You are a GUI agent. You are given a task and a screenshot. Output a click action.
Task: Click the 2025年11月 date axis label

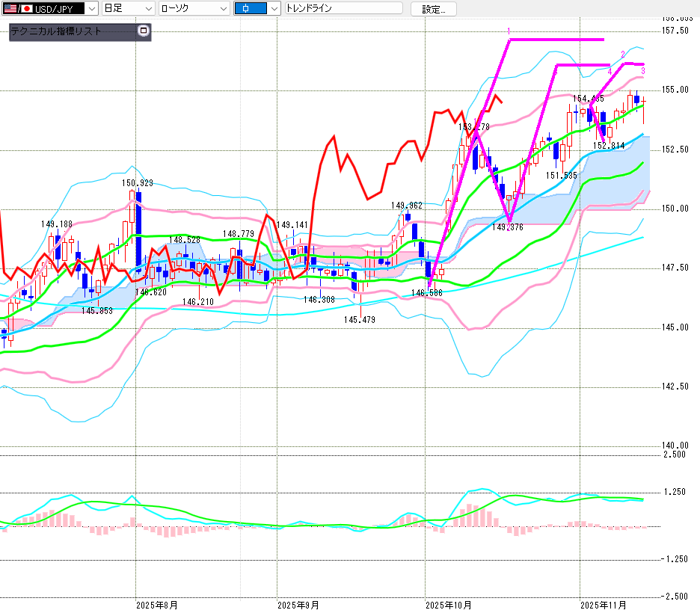[x=604, y=604]
